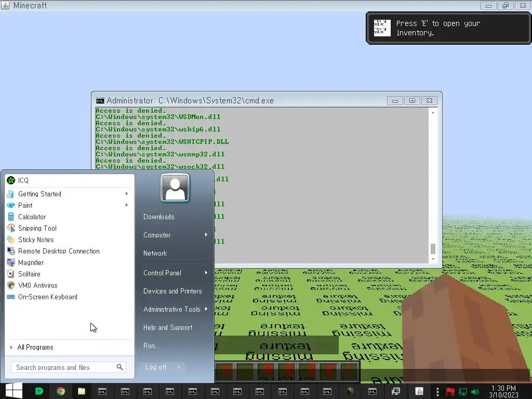Open the Magnifier program

point(70,262)
